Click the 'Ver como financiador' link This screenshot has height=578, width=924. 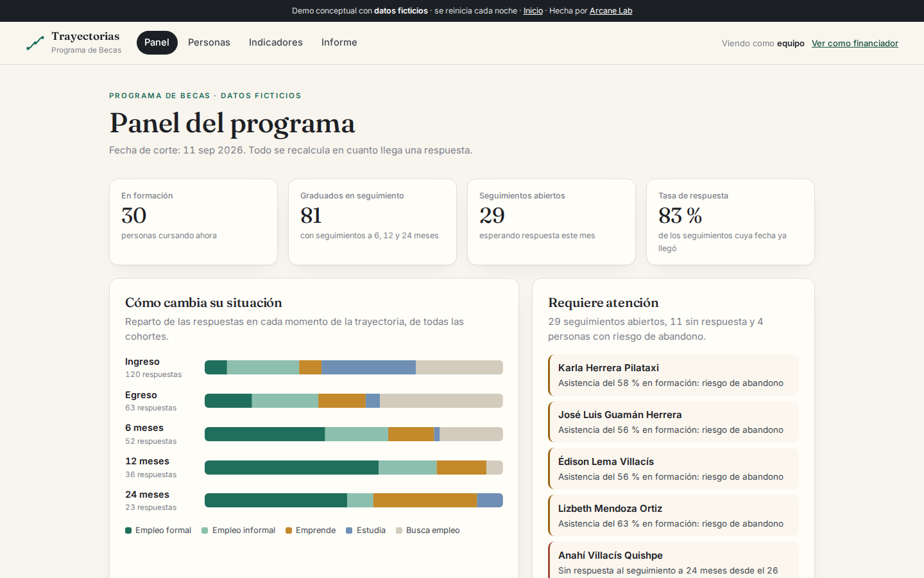855,43
